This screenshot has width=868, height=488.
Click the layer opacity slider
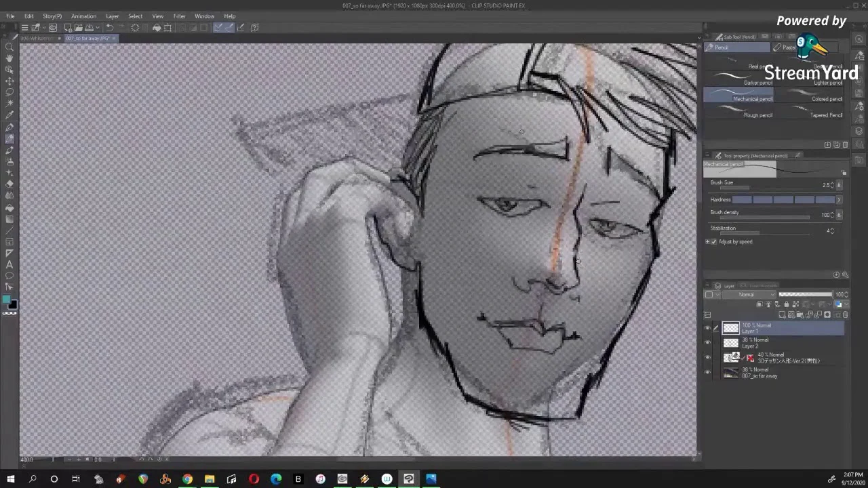[x=805, y=295]
